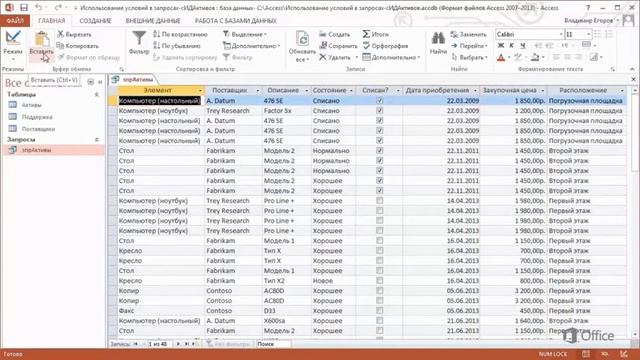This screenshot has height=360, width=640.
Task: Select the зпрАктивы query in navigation pane
Action: point(53,150)
